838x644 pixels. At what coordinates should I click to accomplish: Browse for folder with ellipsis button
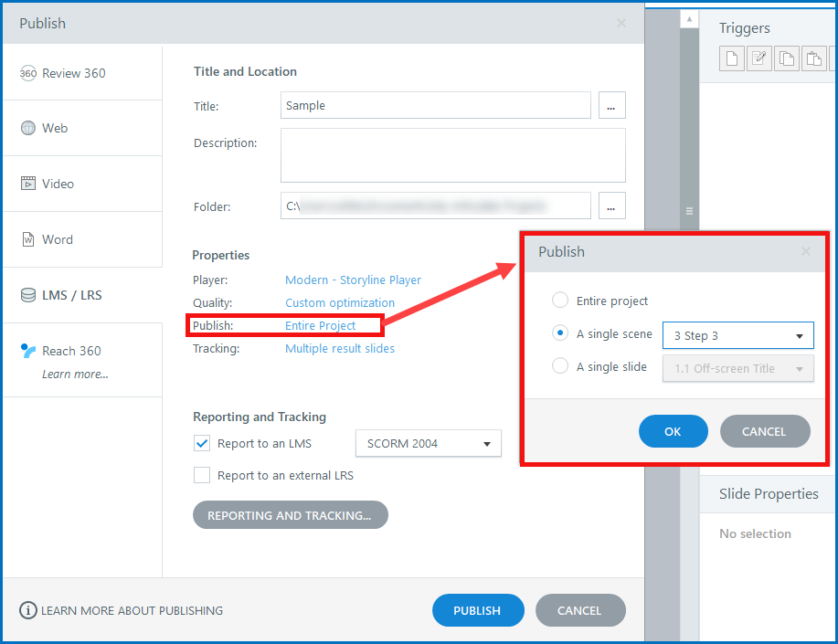(611, 206)
